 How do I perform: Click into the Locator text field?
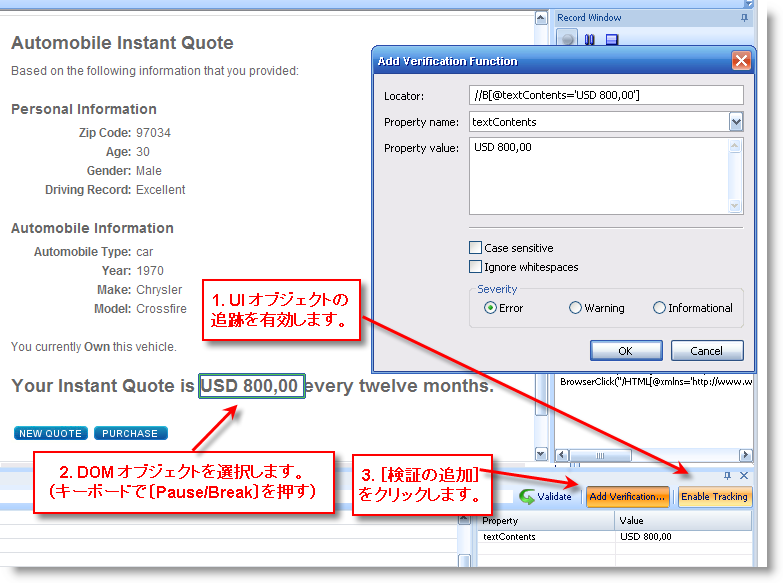pyautogui.click(x=606, y=95)
